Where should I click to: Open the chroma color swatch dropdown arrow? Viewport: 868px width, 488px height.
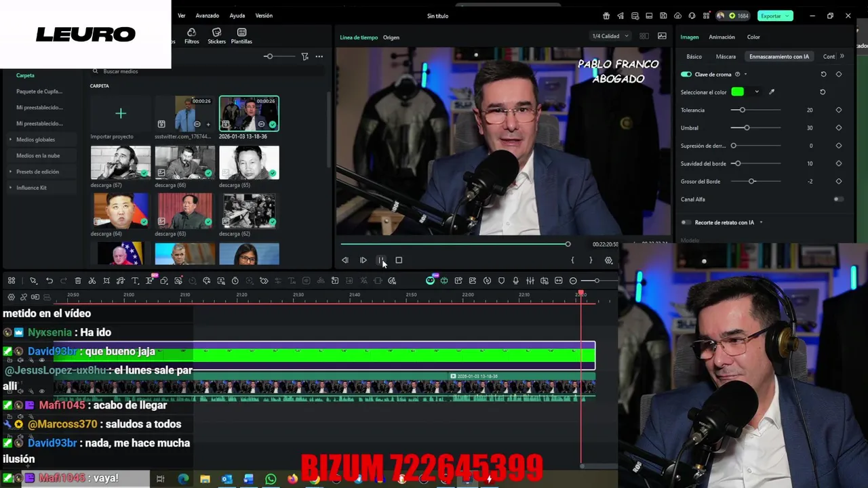click(757, 92)
